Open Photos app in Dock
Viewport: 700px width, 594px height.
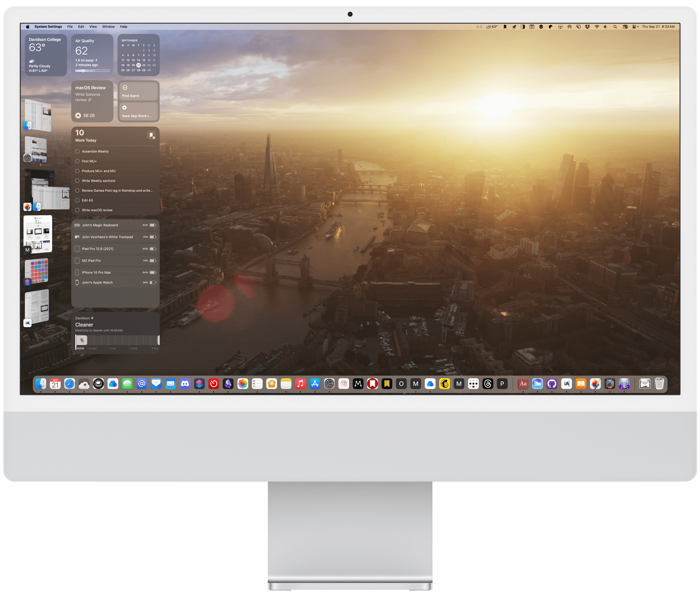pos(242,384)
